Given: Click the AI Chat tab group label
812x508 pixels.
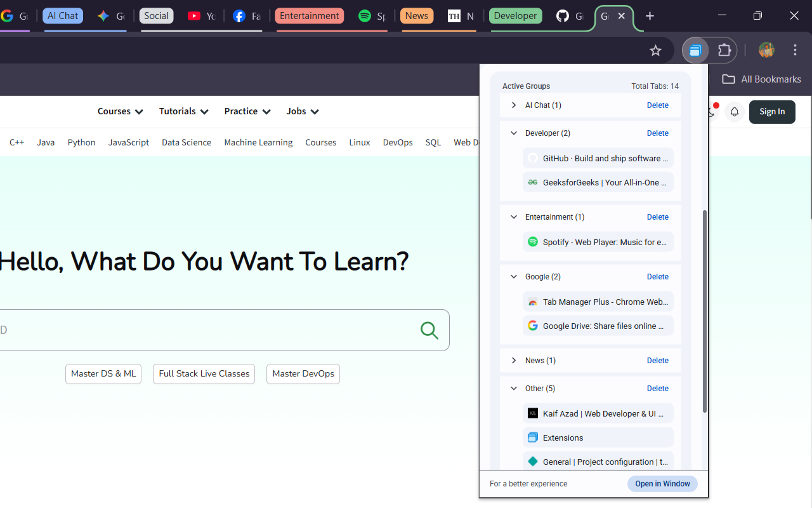Looking at the screenshot, I should pyautogui.click(x=63, y=16).
